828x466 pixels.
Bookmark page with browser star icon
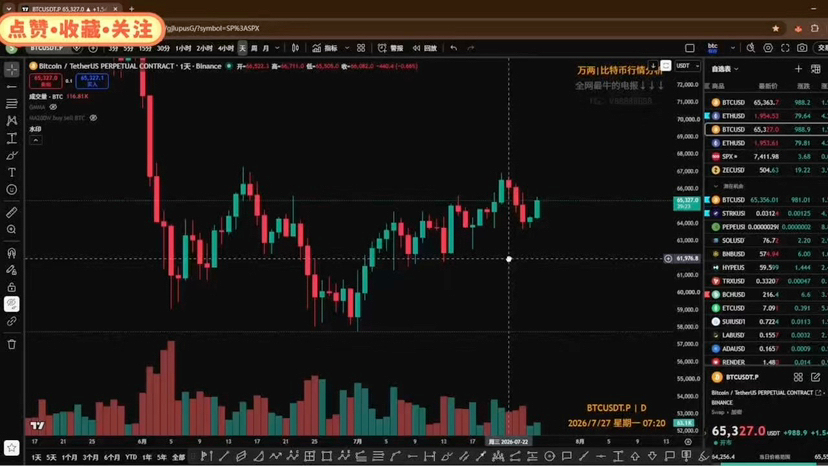(x=775, y=29)
